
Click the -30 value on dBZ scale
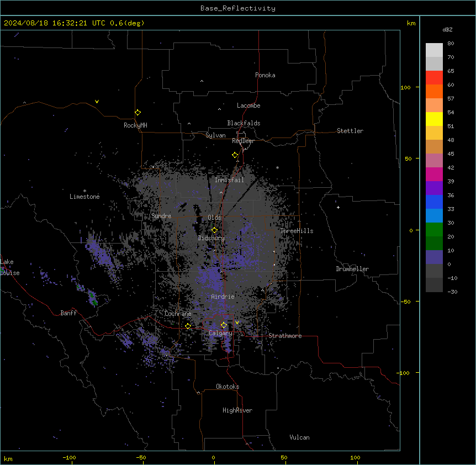point(452,292)
